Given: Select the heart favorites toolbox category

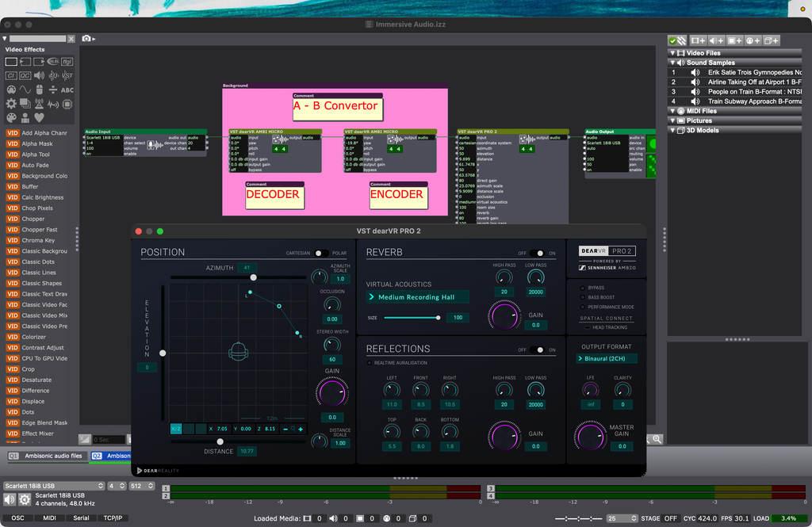Looking at the screenshot, I should (x=39, y=117).
